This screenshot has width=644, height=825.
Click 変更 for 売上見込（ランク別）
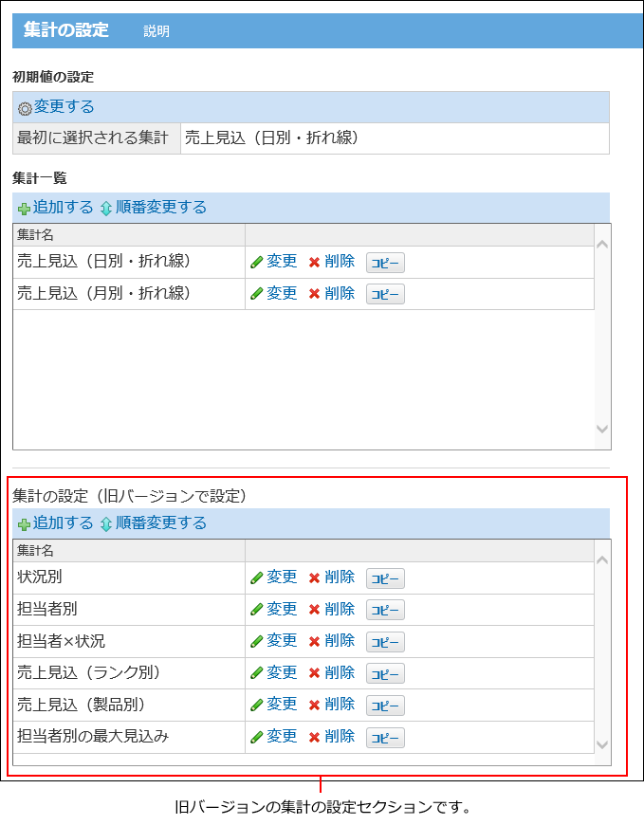click(x=282, y=673)
